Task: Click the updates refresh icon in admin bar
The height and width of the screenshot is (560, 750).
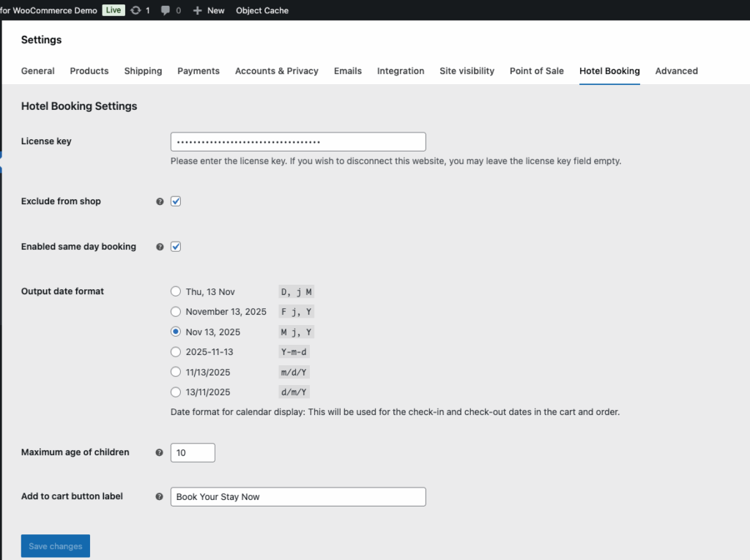Action: tap(135, 10)
